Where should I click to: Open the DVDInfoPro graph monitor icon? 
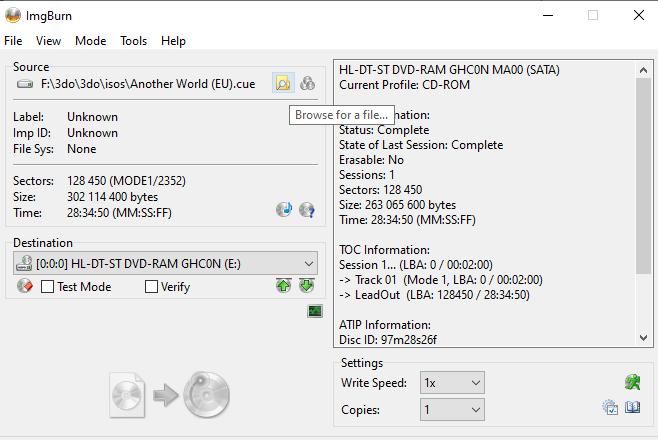315,311
